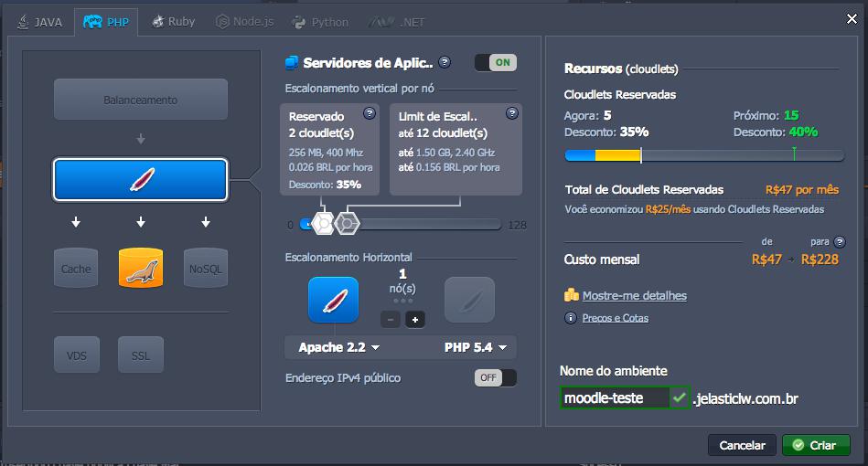The width and height of the screenshot is (868, 466).
Task: Click the scaling limit cloudlet slider handle
Action: click(347, 223)
